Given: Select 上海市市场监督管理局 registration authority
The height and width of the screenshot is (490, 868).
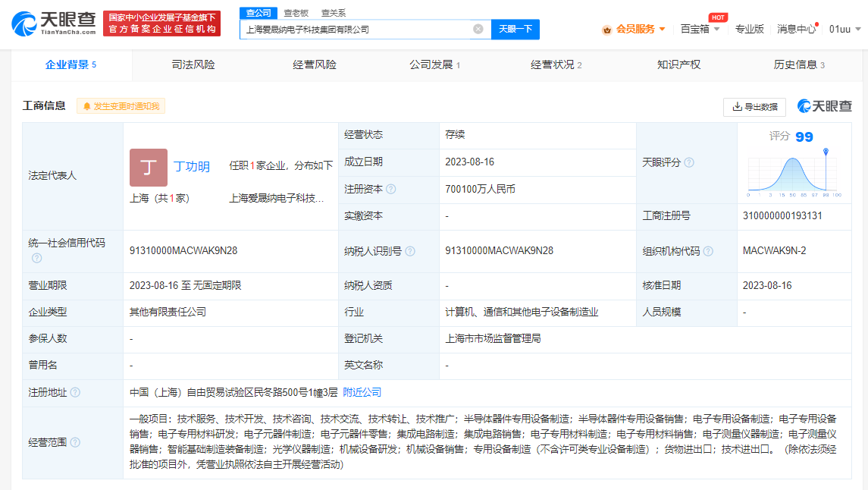Looking at the screenshot, I should click(x=493, y=338).
